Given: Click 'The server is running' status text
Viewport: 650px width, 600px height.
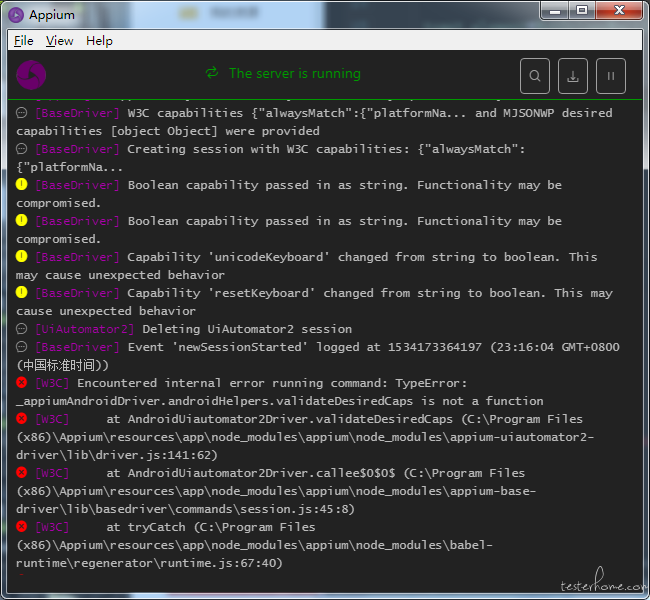Looking at the screenshot, I should tap(295, 73).
